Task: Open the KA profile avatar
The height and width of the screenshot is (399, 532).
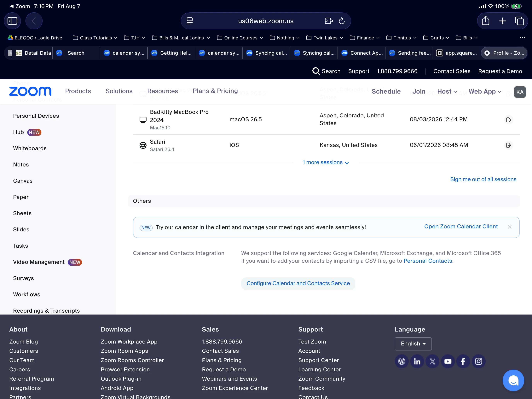Action: pos(520,92)
